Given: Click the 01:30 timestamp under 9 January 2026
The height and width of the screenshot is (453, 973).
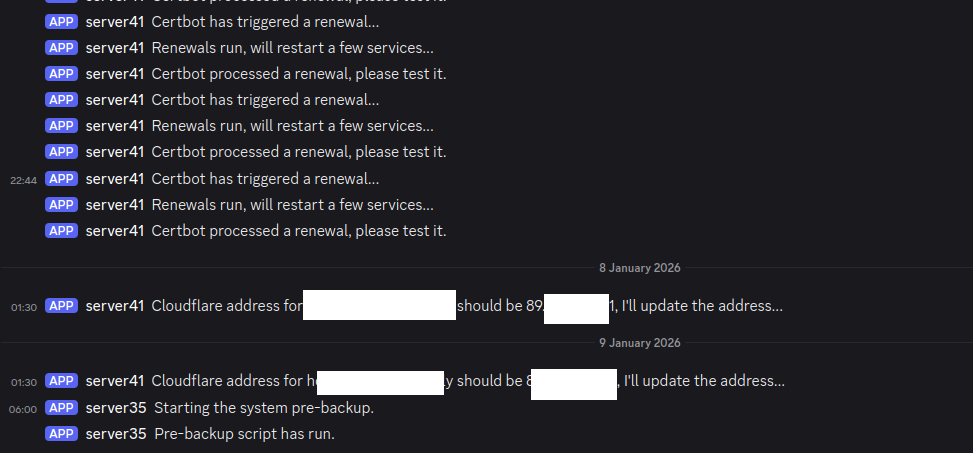Looking at the screenshot, I should click(23, 382).
